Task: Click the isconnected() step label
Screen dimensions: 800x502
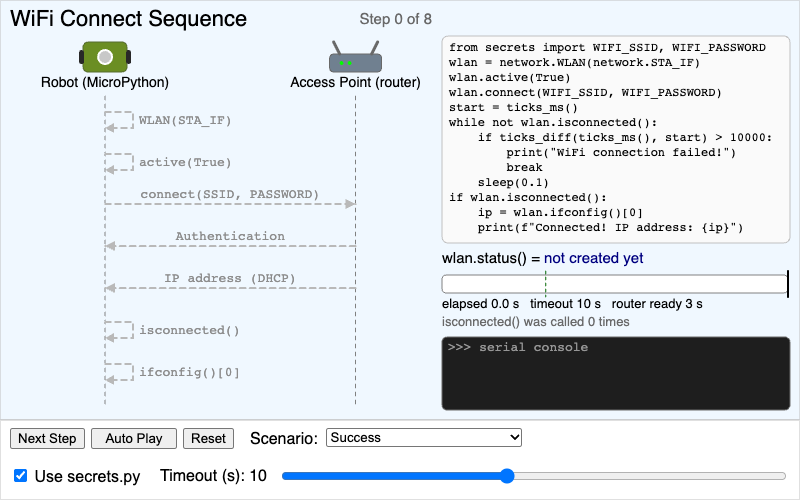Action: coord(189,330)
